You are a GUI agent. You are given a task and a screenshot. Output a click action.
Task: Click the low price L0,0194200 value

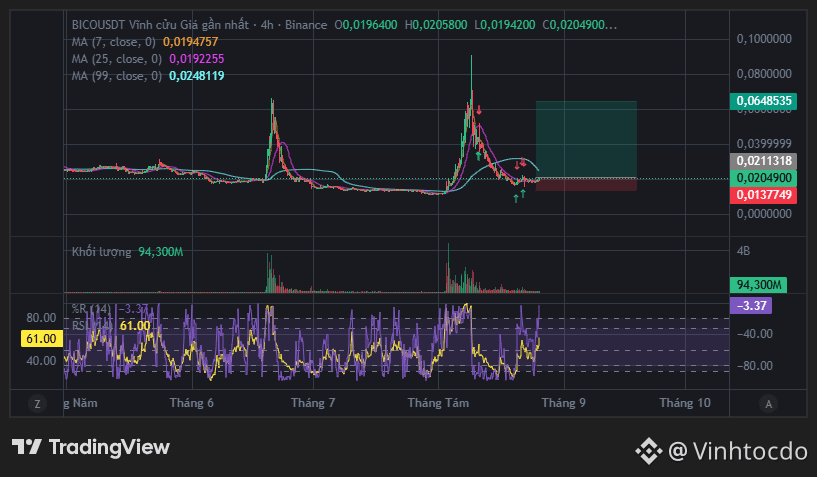[x=505, y=25]
